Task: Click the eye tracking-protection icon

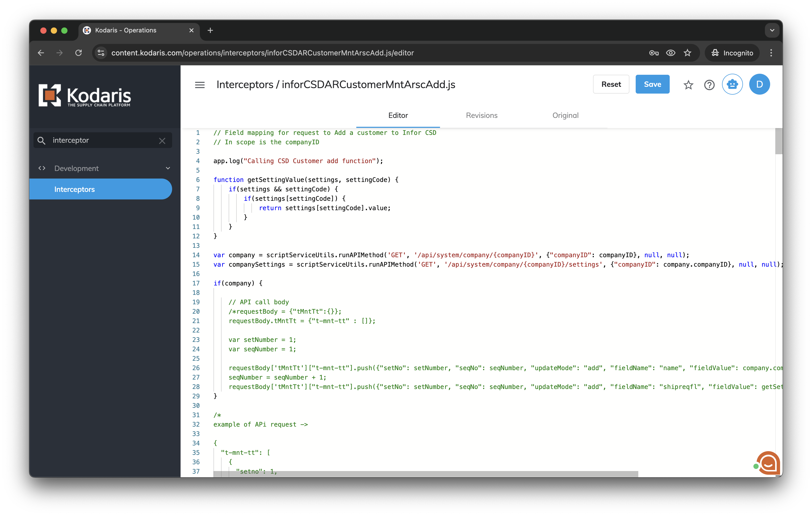Action: [671, 53]
